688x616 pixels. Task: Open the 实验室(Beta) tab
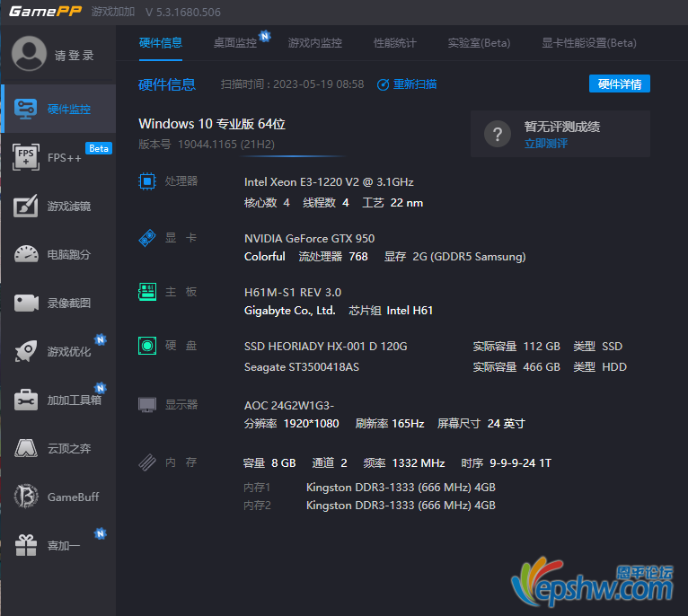point(479,43)
